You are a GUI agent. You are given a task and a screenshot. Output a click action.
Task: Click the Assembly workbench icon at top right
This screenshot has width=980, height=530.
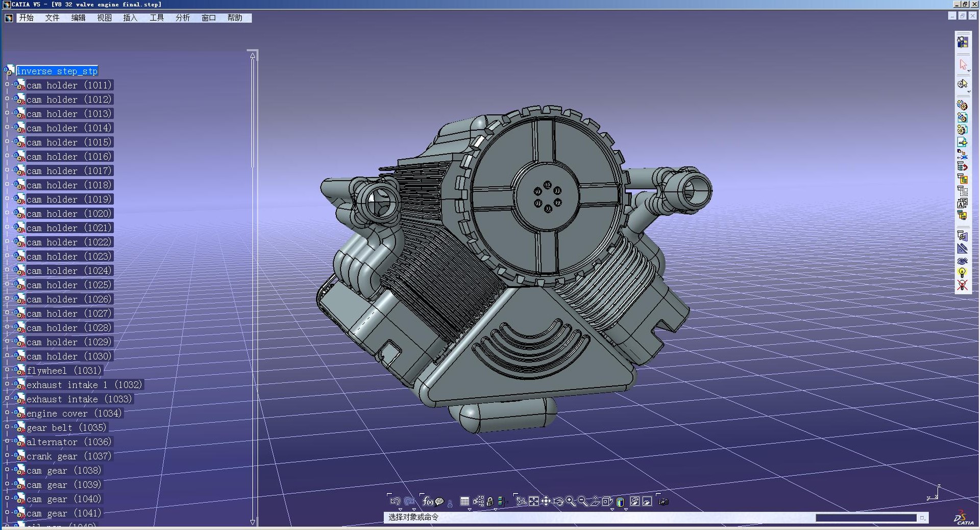click(963, 42)
